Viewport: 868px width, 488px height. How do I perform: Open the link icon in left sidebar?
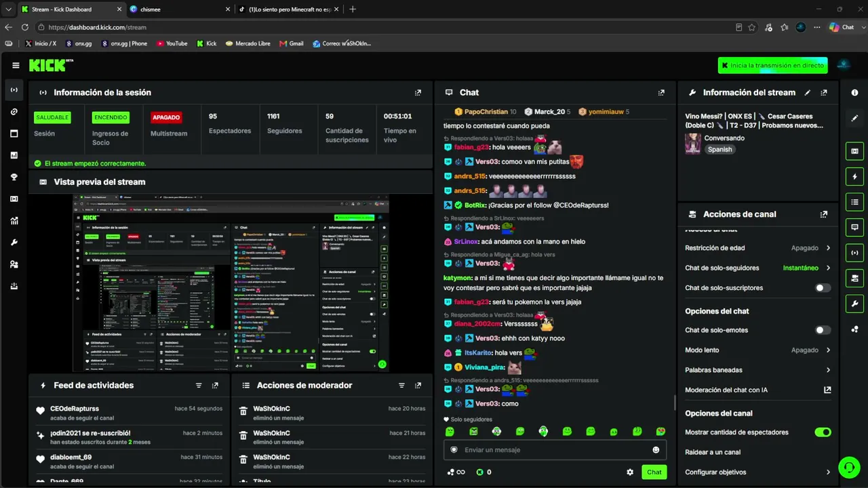coord(14,112)
